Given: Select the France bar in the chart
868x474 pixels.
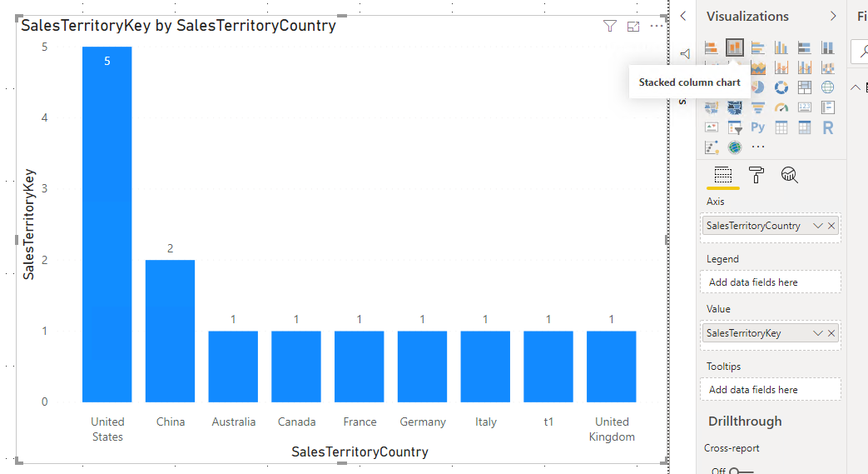Looking at the screenshot, I should pyautogui.click(x=360, y=367).
